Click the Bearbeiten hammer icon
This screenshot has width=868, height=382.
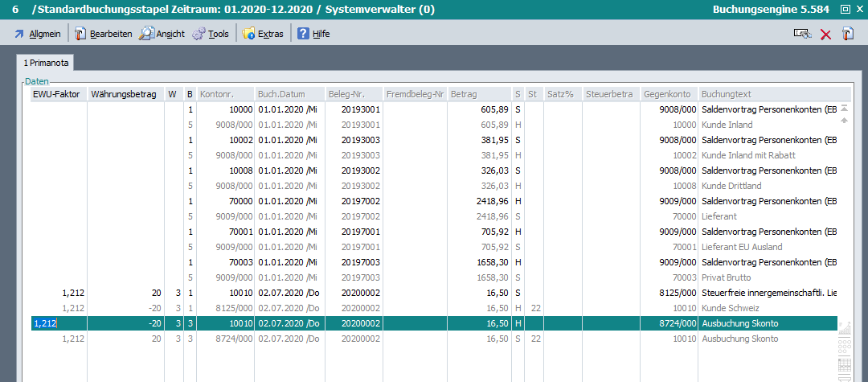tap(80, 34)
